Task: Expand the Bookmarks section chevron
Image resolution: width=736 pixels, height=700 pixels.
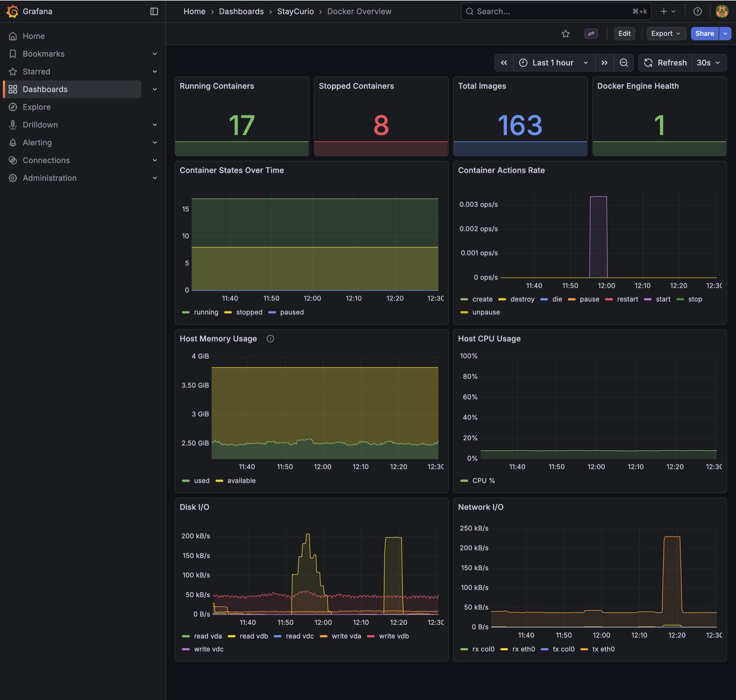Action: pos(155,54)
